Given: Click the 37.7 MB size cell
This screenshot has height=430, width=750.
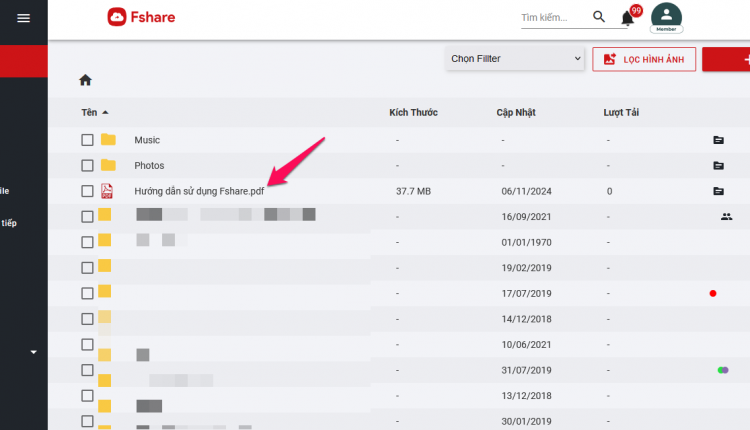Looking at the screenshot, I should pyautogui.click(x=413, y=191).
